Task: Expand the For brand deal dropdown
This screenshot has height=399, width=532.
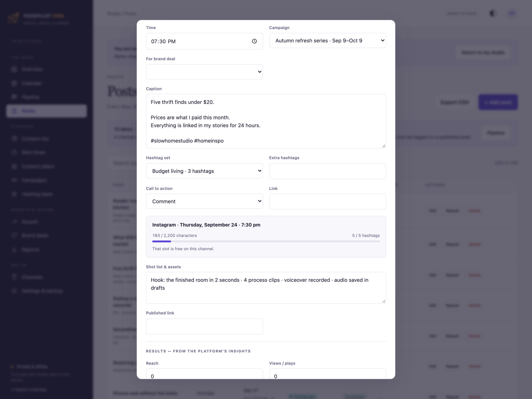Action: coord(204,72)
